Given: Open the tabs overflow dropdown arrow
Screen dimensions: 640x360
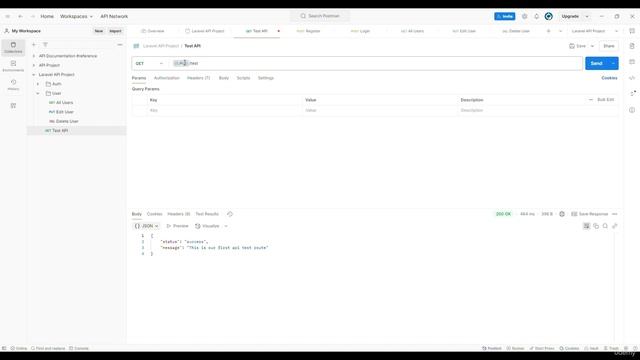Looking at the screenshot, I should (560, 31).
